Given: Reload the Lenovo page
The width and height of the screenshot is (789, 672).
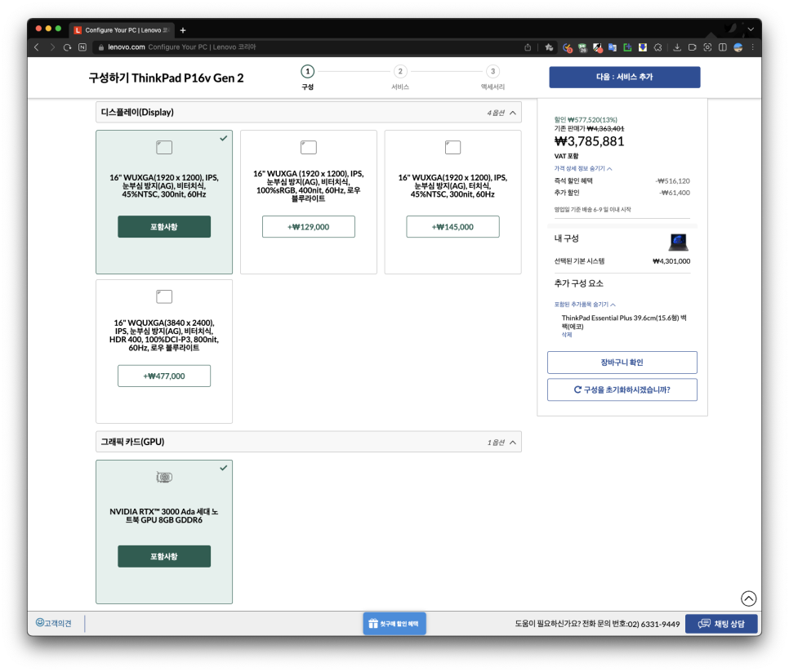Looking at the screenshot, I should point(68,47).
